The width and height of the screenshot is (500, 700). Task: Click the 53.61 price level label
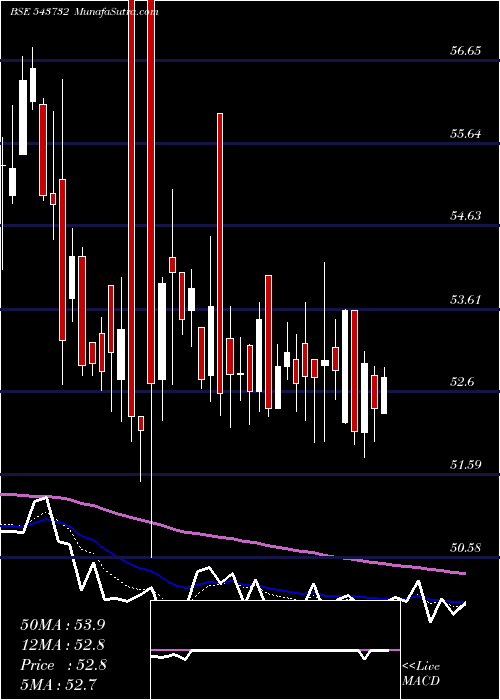(465, 299)
